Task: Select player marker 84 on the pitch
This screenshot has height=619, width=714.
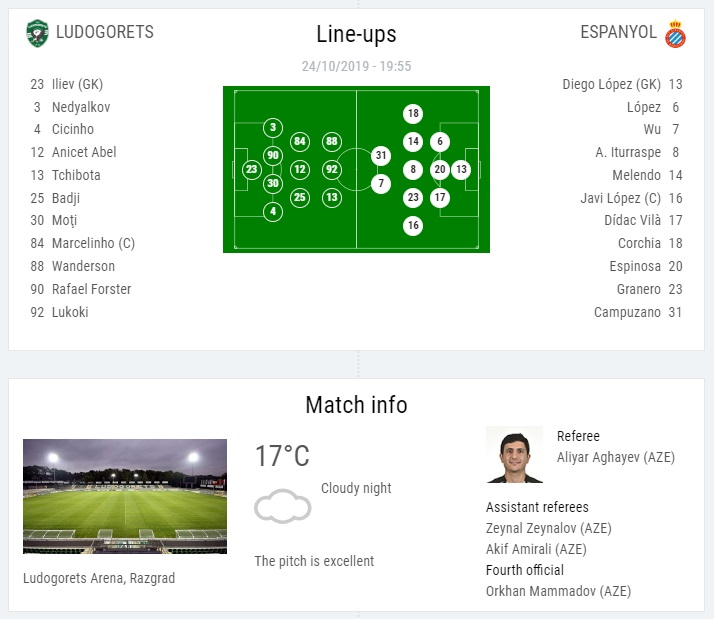Action: [x=300, y=141]
